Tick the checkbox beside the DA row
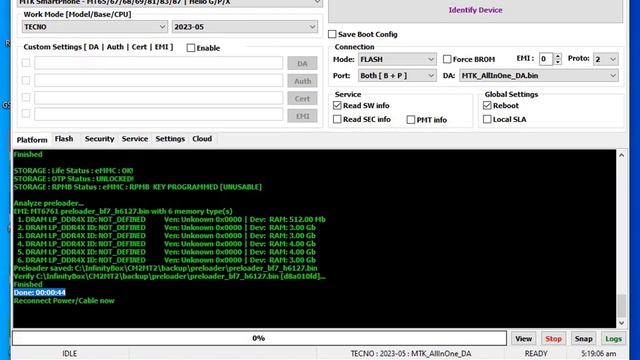Screen dimensions: 640x360 pyautogui.click(x=26, y=63)
